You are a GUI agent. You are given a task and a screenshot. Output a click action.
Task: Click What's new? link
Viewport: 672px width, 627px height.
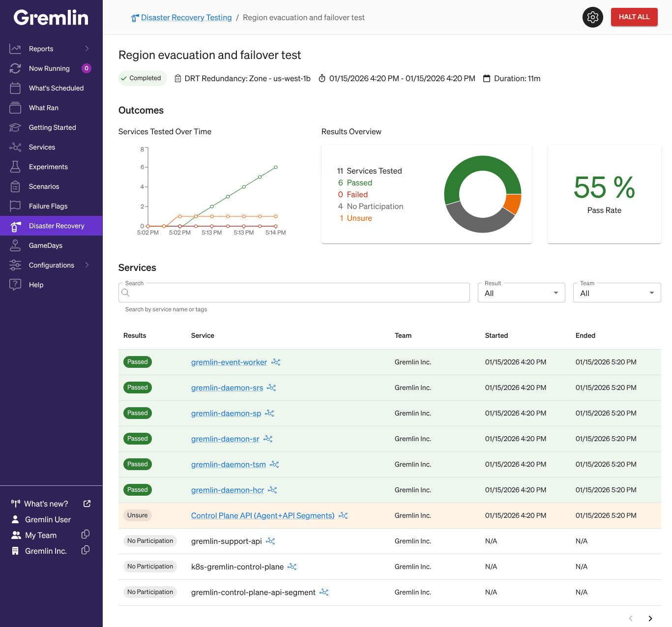[46, 504]
